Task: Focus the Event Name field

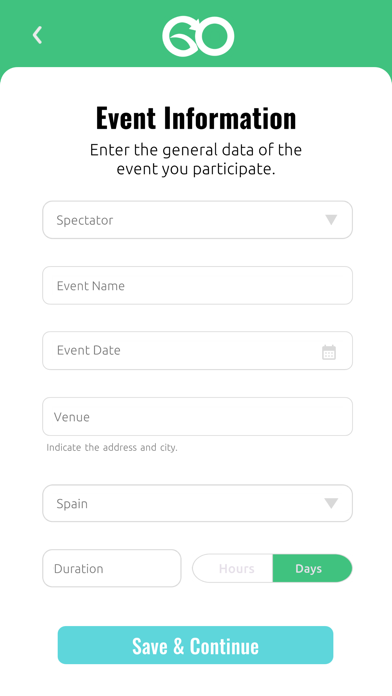Action: [198, 285]
